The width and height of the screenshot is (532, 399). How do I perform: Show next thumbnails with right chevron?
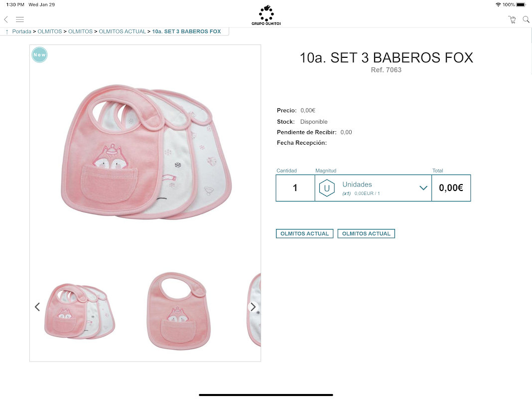(253, 307)
